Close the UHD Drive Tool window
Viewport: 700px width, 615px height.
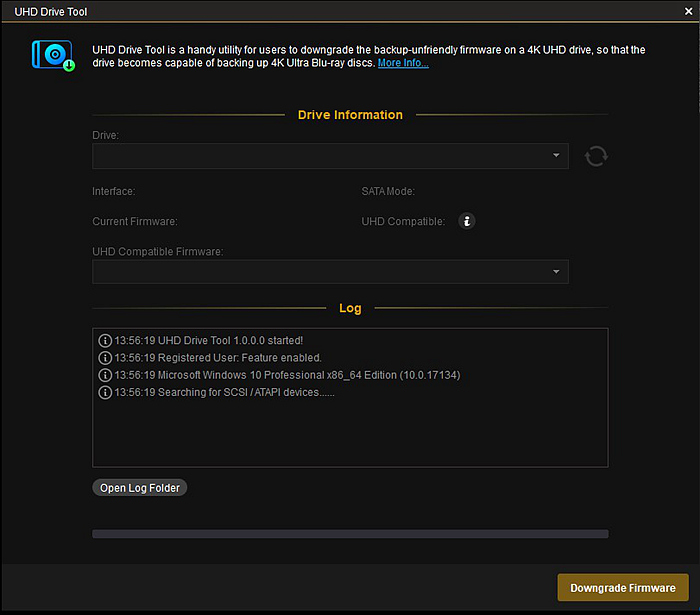tap(687, 12)
